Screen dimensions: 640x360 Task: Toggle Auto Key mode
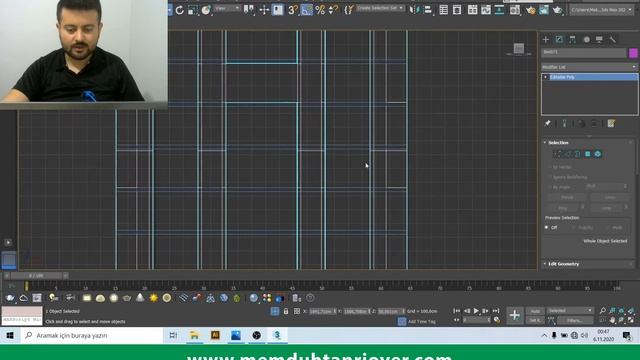(x=535, y=311)
